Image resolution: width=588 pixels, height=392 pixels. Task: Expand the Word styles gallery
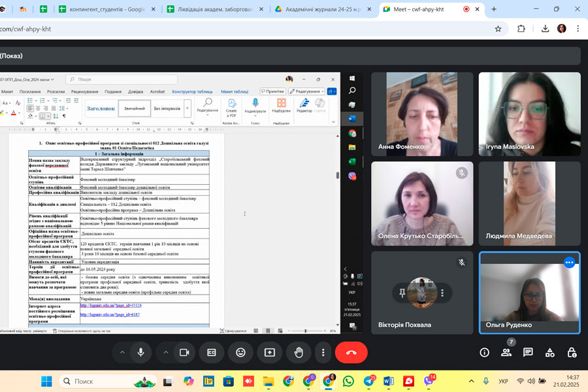(x=188, y=108)
